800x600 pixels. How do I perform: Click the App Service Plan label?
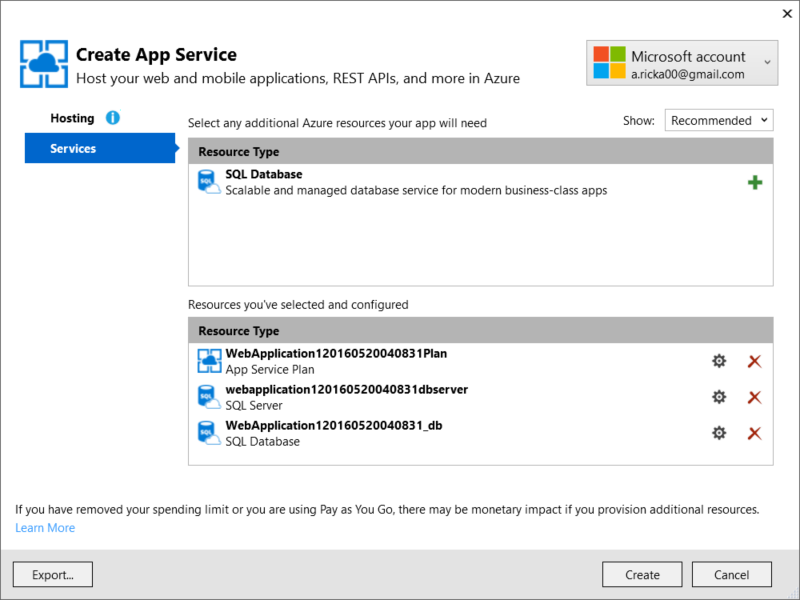270,369
